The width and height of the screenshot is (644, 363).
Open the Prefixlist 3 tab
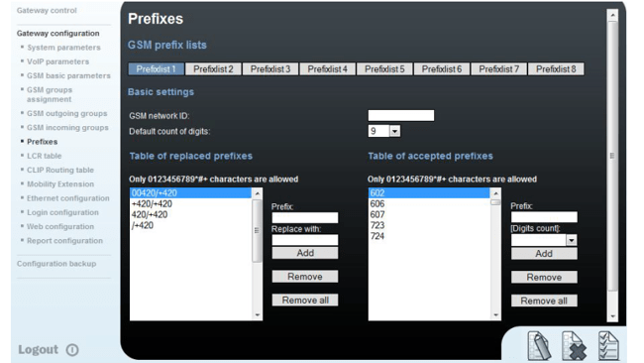pyautogui.click(x=270, y=69)
